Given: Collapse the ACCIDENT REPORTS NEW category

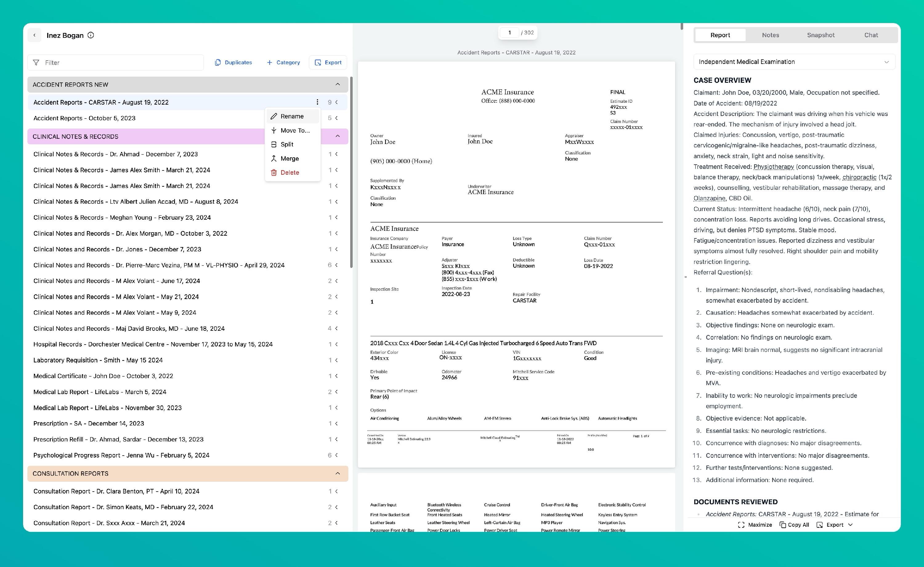Looking at the screenshot, I should pos(337,84).
